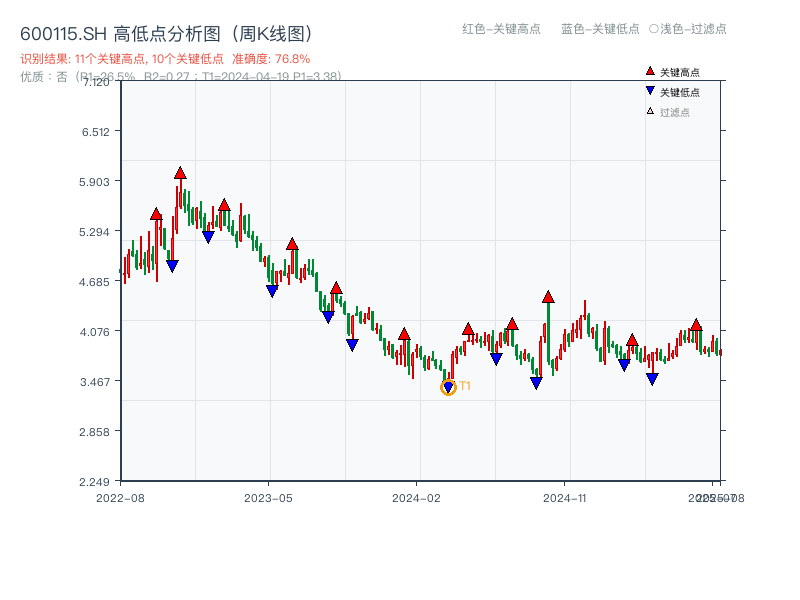Click the 蓝色-关键低点 header text
Image resolution: width=800 pixels, height=600 pixels.
[x=600, y=29]
